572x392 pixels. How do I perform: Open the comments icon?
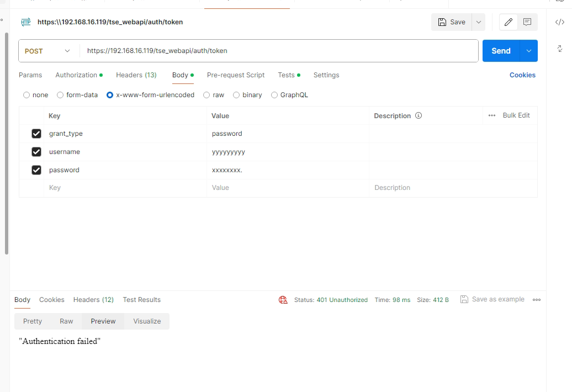point(527,22)
